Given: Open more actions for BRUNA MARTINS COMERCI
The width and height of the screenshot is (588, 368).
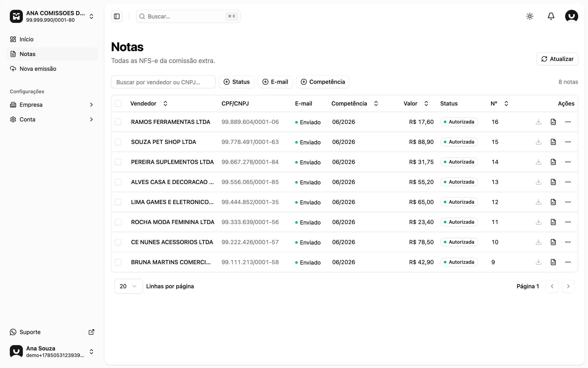Looking at the screenshot, I should [x=568, y=262].
